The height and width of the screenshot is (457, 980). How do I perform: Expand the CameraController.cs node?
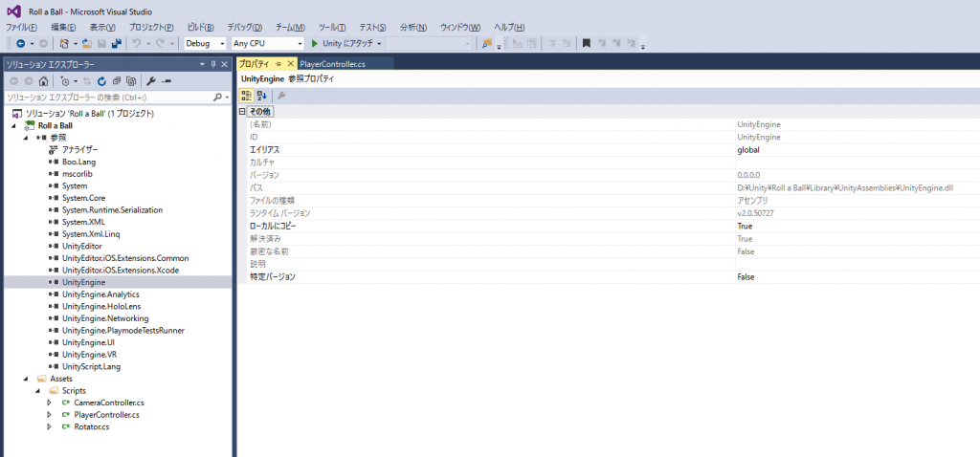50,403
